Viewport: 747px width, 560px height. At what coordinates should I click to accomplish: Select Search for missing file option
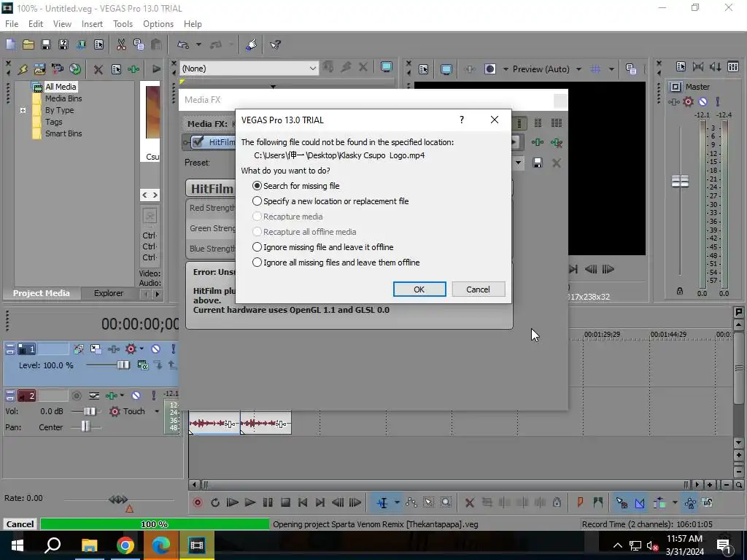coord(258,186)
